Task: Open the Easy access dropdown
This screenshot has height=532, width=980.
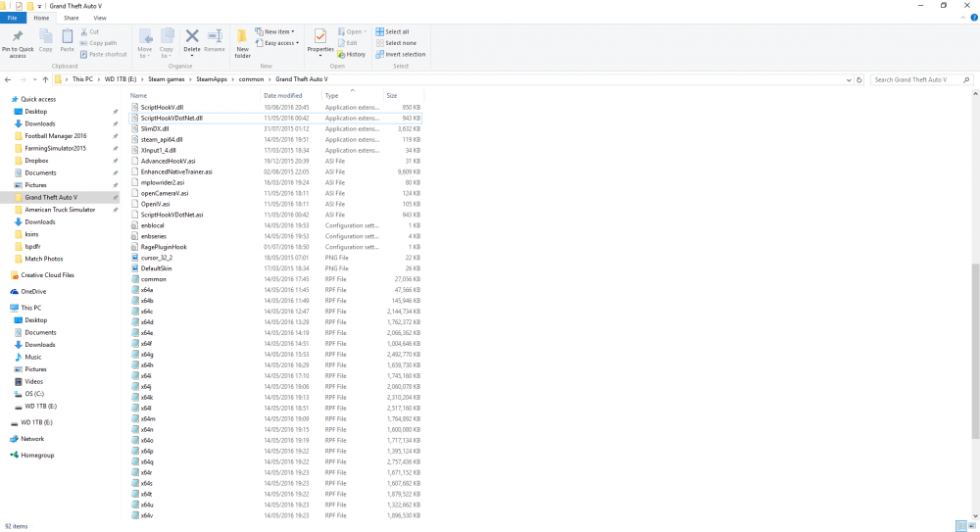Action: pyautogui.click(x=277, y=43)
